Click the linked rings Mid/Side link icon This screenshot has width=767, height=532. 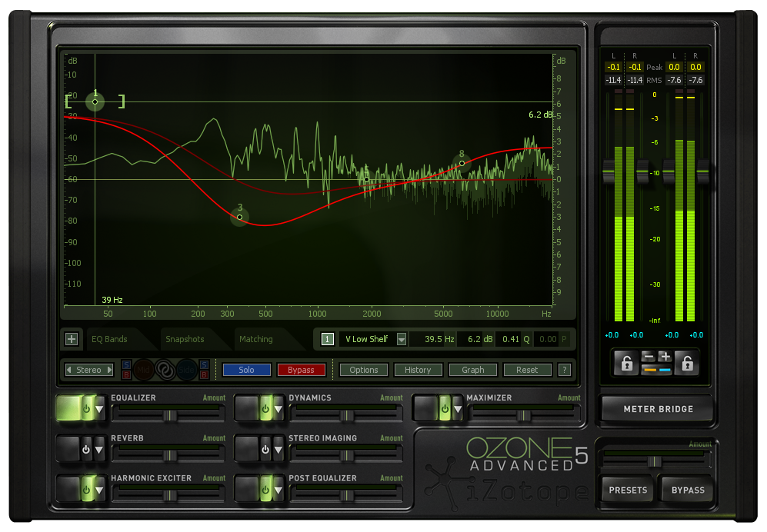click(x=165, y=370)
